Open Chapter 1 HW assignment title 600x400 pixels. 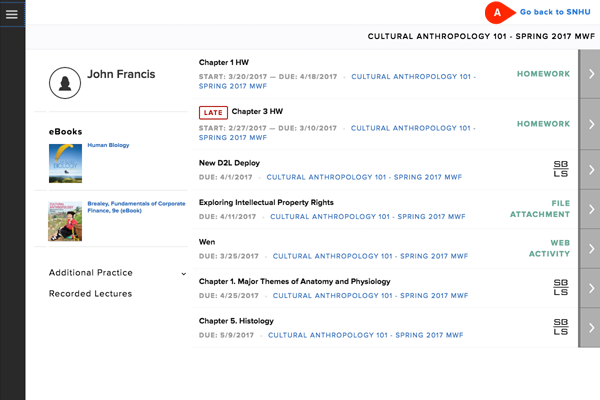pyautogui.click(x=227, y=62)
